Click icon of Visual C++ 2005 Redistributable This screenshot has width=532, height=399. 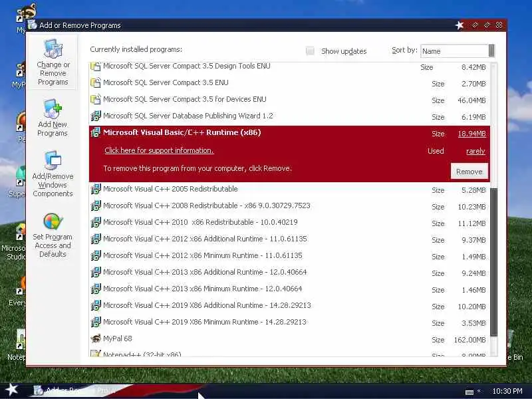point(96,189)
